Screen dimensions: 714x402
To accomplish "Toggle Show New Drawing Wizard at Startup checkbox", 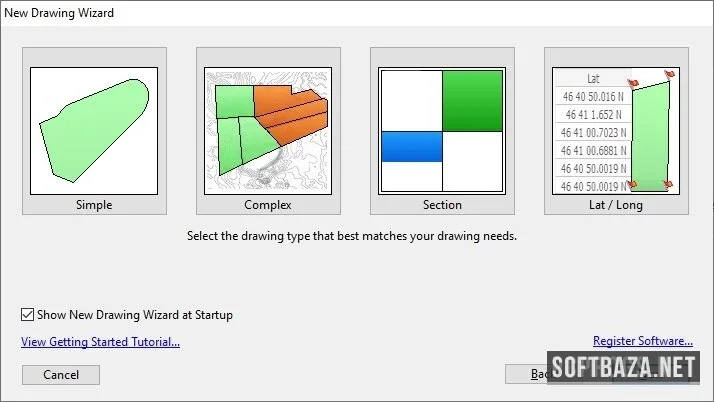I will [27, 315].
